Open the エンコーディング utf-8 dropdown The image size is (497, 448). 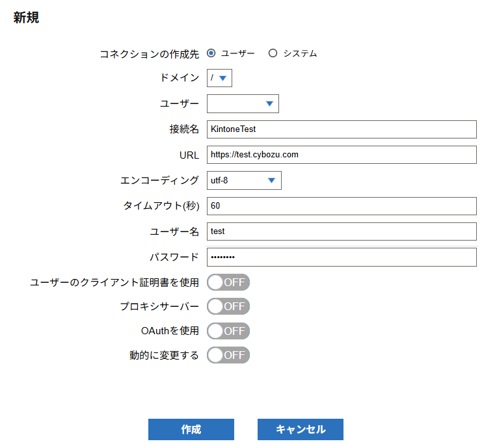coord(244,180)
